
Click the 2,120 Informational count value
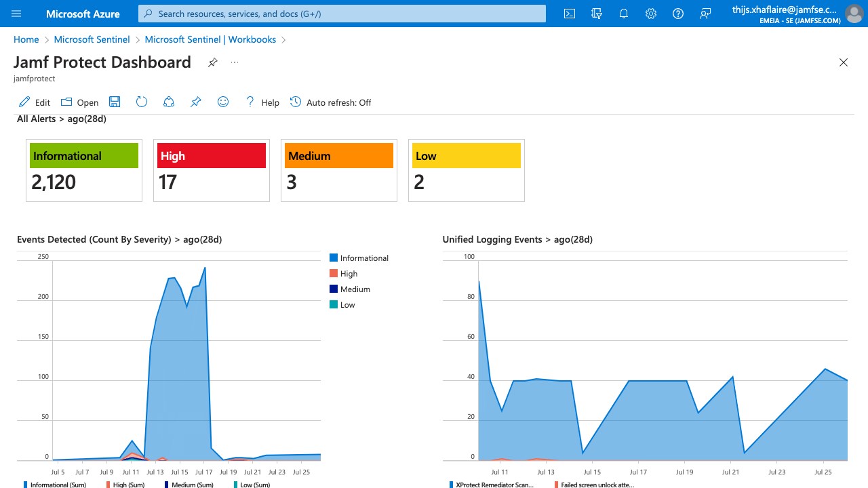(54, 182)
